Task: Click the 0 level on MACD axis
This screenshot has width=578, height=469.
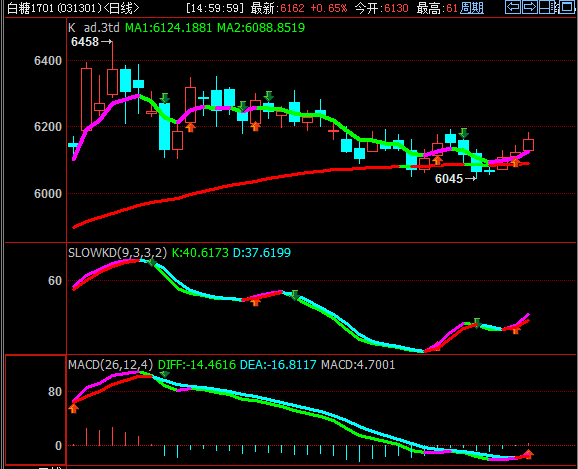Action: (58, 446)
